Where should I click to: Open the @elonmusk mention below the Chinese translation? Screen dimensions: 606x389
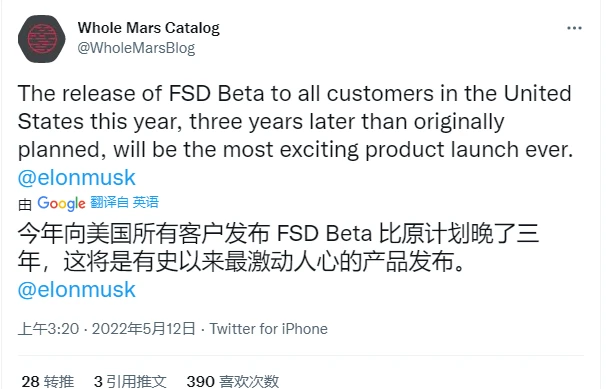coord(77,290)
